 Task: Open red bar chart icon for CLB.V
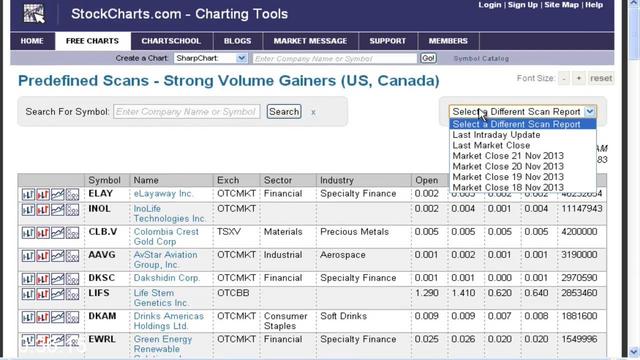43,233
